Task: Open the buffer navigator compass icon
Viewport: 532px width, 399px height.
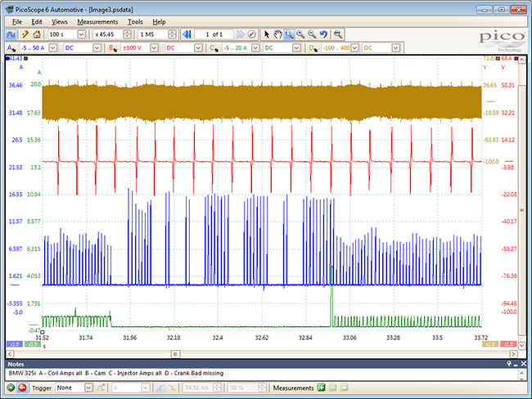Action: pyautogui.click(x=251, y=34)
